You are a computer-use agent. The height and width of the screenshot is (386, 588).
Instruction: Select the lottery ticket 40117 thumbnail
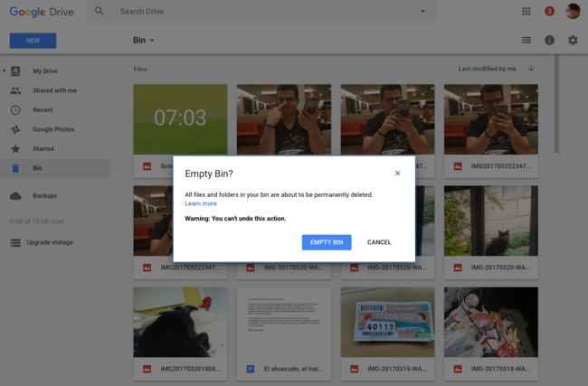click(x=387, y=323)
